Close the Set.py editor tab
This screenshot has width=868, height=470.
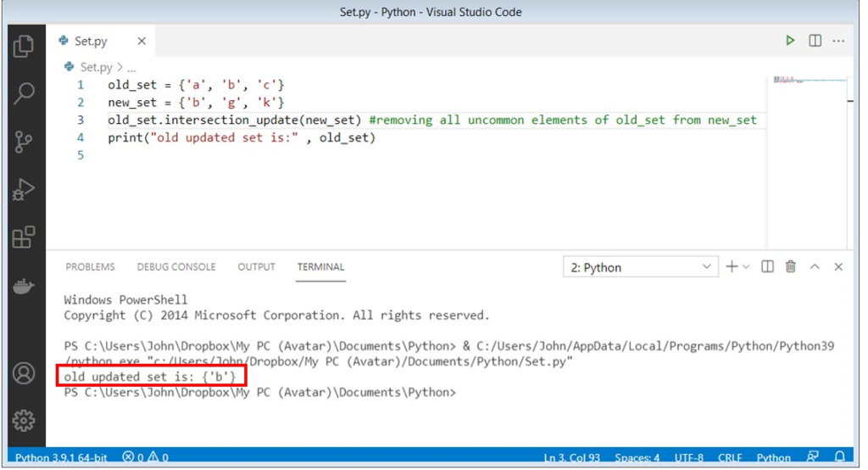142,41
